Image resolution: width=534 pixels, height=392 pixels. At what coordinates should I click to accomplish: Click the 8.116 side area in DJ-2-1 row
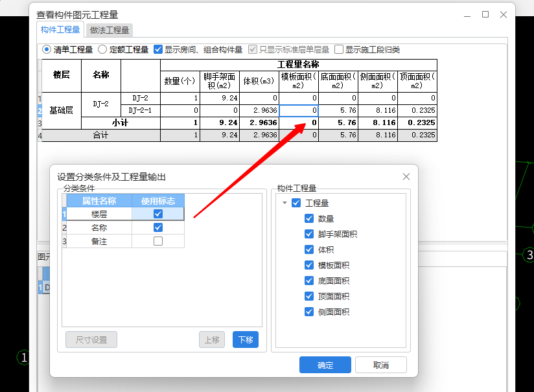(378, 110)
